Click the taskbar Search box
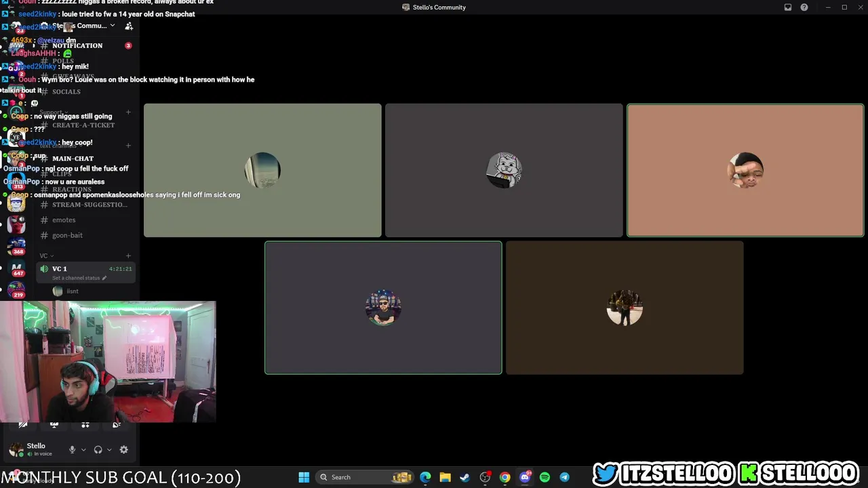This screenshot has height=488, width=868. tap(366, 477)
